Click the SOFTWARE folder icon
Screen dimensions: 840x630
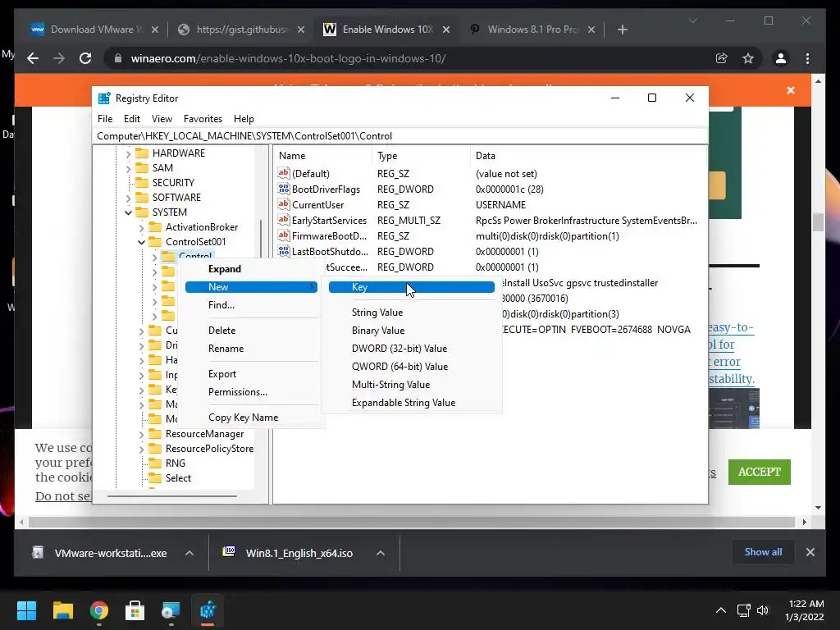142,198
